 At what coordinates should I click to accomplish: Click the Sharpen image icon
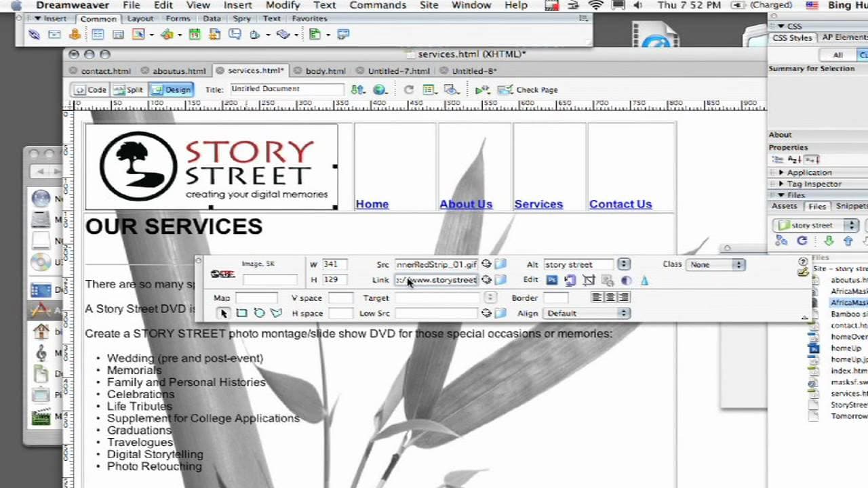pos(644,280)
